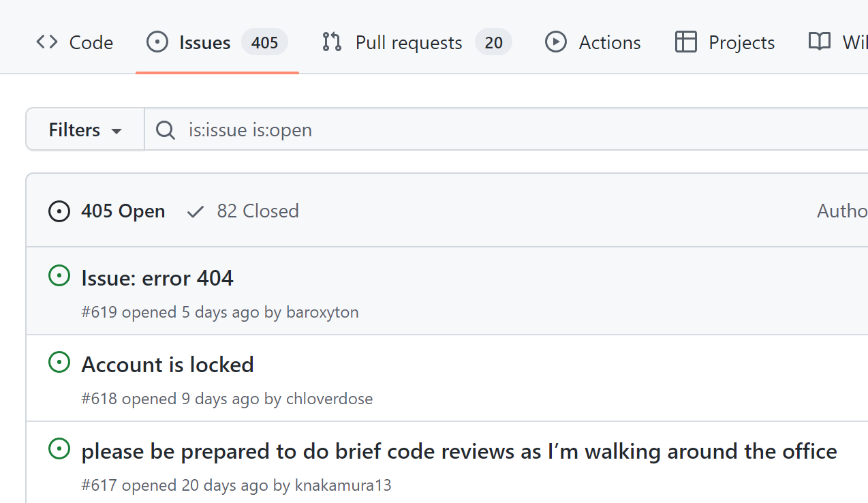
Task: Toggle the "405 Open" issue filter
Action: 123,211
